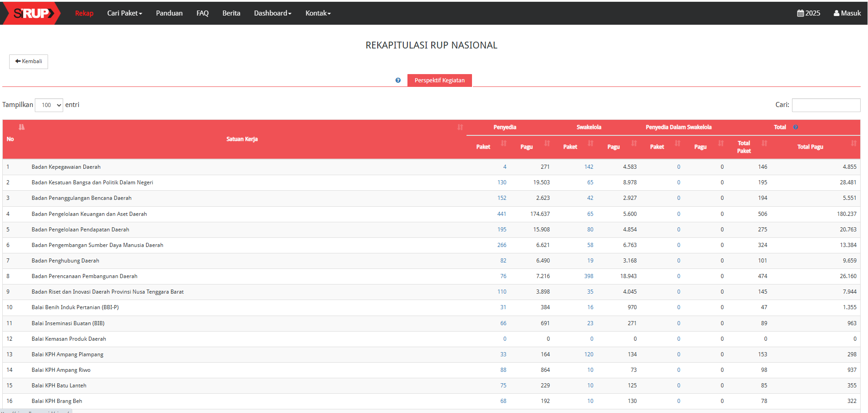The height and width of the screenshot is (413, 868).
Task: Expand the Cari Paket menu
Action: (125, 13)
